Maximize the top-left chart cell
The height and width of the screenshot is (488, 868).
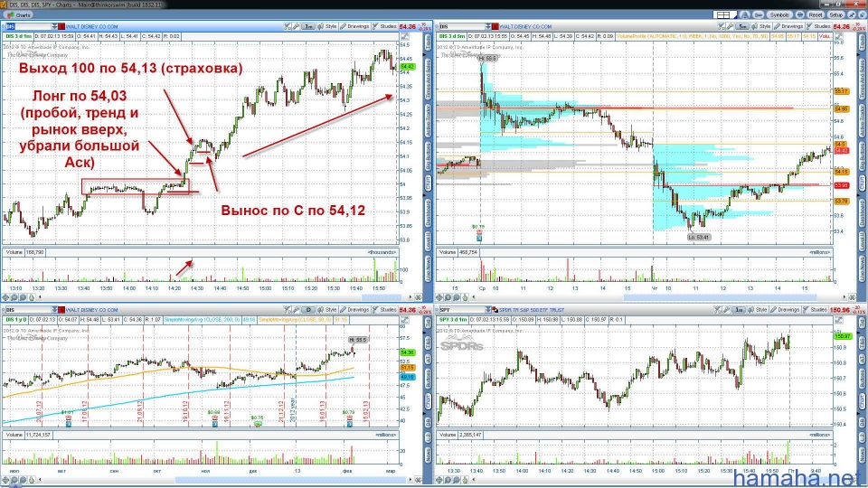coord(405,36)
